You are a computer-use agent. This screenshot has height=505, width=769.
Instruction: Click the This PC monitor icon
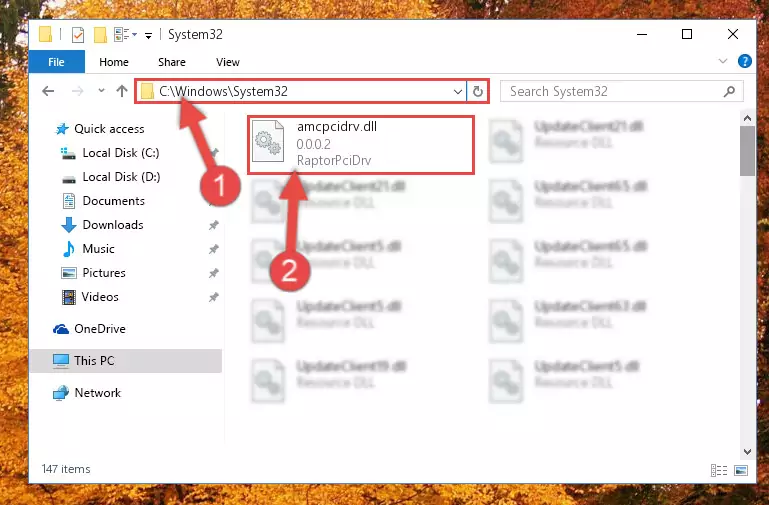coord(61,361)
